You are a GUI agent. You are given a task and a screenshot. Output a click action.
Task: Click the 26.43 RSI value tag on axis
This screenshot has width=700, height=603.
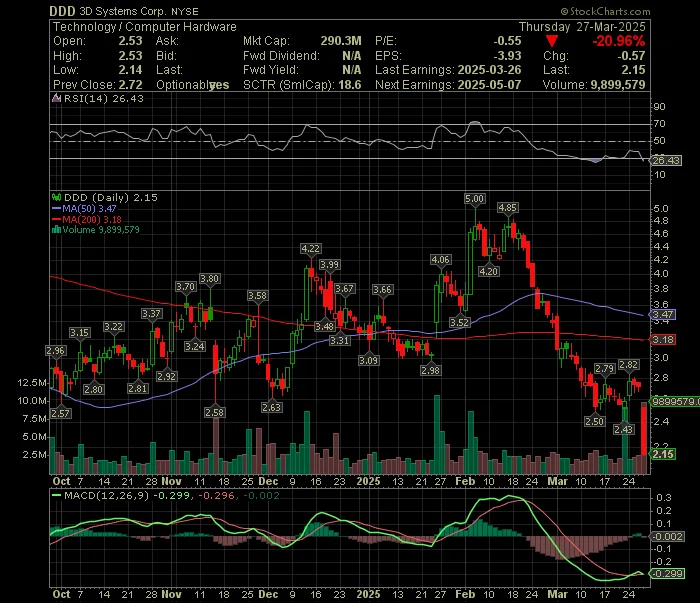[666, 160]
